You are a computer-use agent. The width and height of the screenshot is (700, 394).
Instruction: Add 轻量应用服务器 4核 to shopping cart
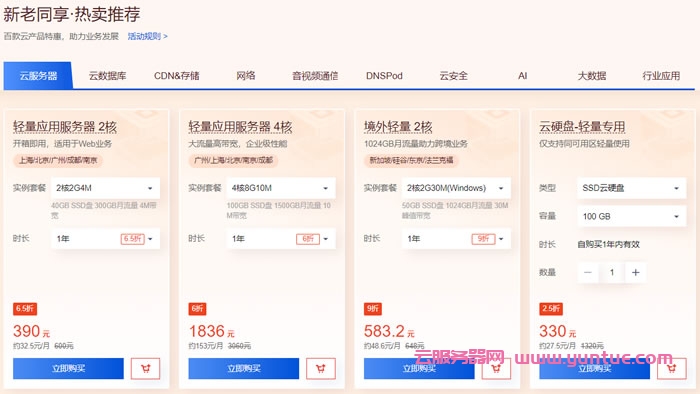(x=321, y=369)
